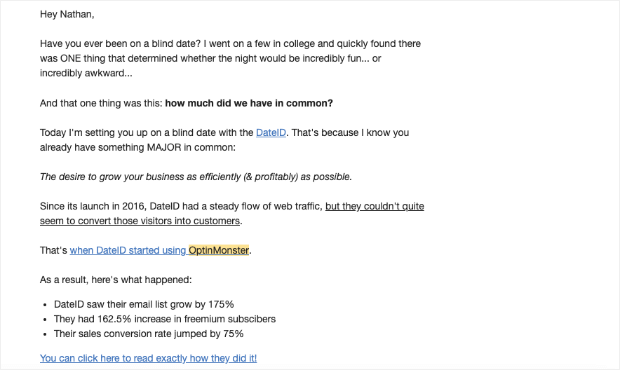Click the 'email list grow by 175%' bullet

coord(144,304)
